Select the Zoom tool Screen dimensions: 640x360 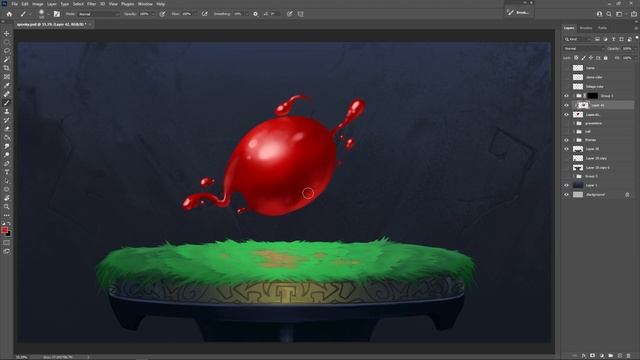point(7,207)
